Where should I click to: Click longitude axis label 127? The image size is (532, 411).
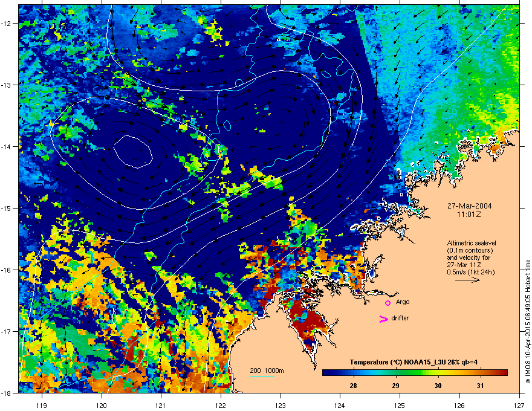tap(519, 405)
